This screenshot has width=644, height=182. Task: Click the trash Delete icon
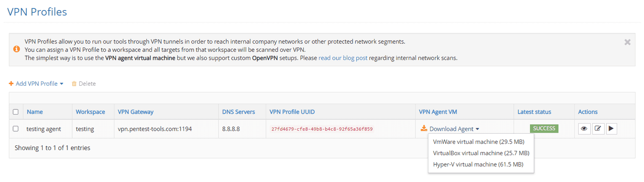coord(74,84)
